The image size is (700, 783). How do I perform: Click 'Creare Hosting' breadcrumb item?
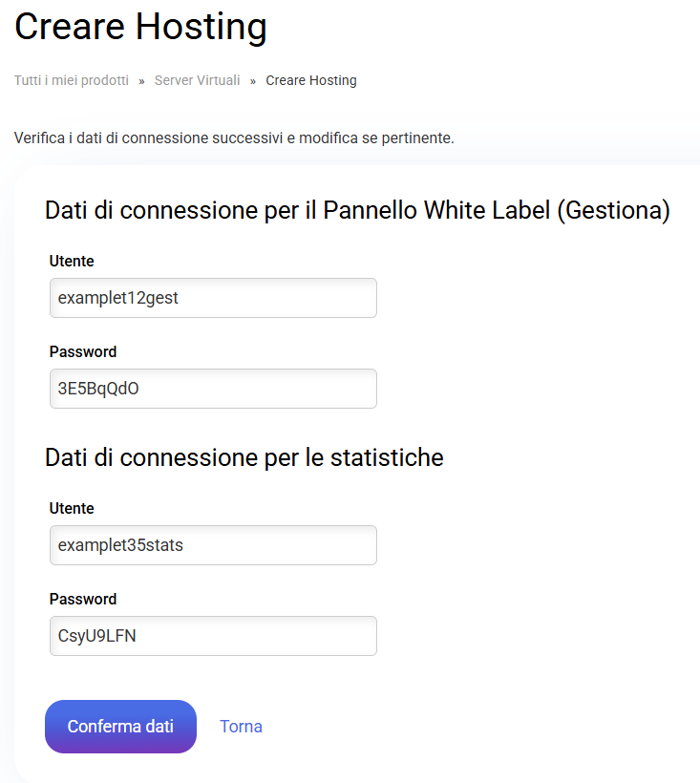[x=310, y=80]
